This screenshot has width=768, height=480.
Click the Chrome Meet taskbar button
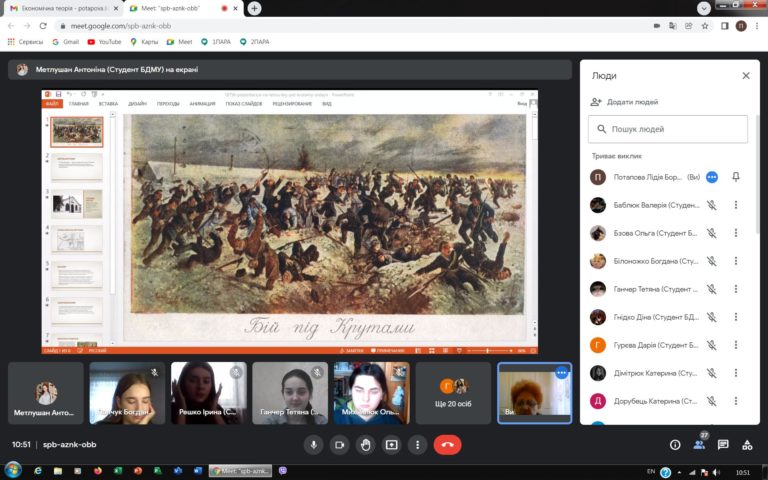[240, 471]
